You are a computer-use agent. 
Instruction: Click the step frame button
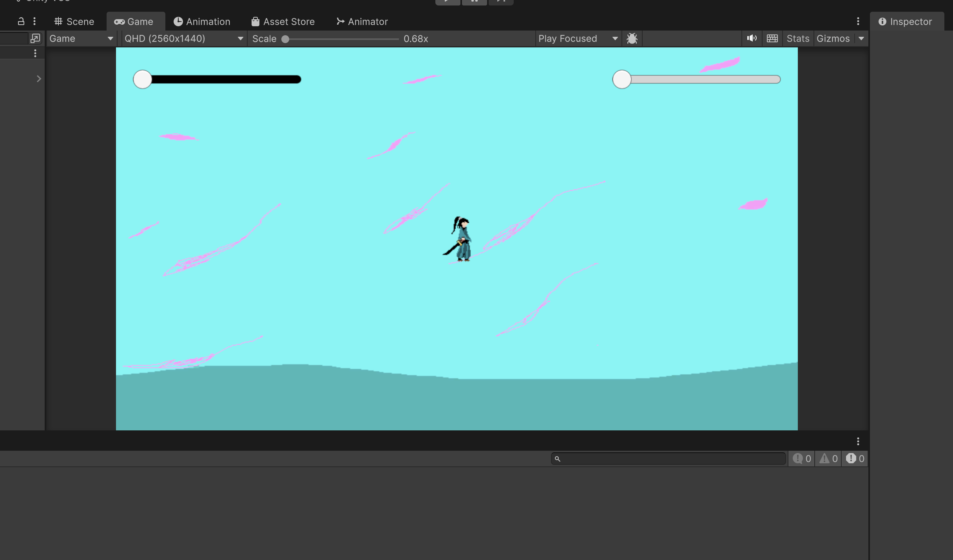click(501, 2)
